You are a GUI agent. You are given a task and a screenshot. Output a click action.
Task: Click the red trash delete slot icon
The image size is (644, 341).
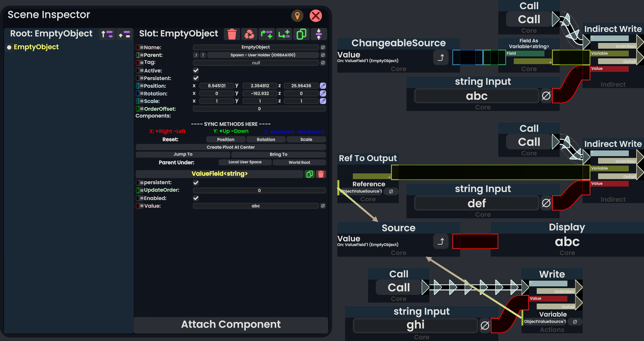click(232, 34)
